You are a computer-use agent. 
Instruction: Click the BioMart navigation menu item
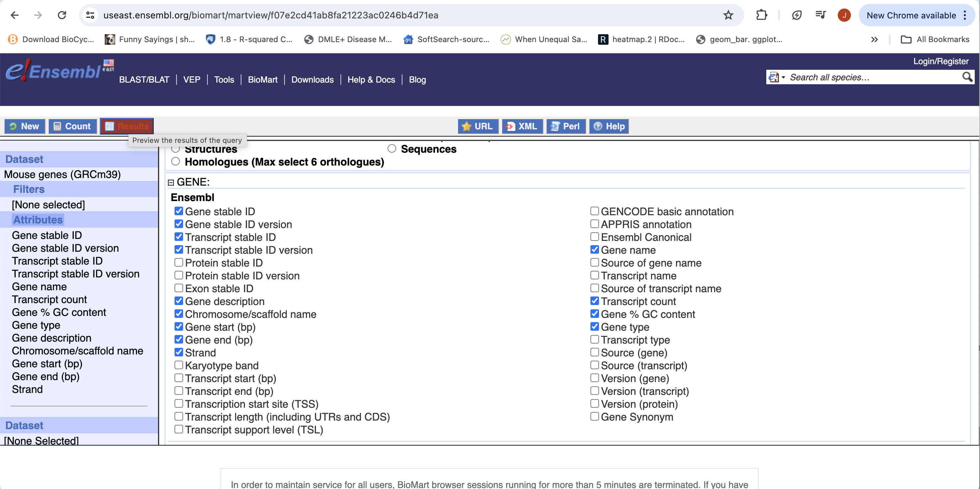(x=262, y=79)
